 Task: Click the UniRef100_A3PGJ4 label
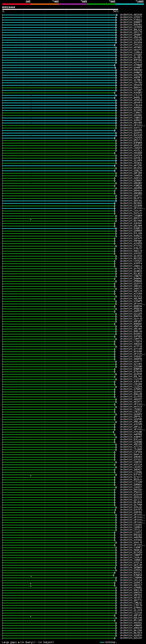(x=131, y=382)
